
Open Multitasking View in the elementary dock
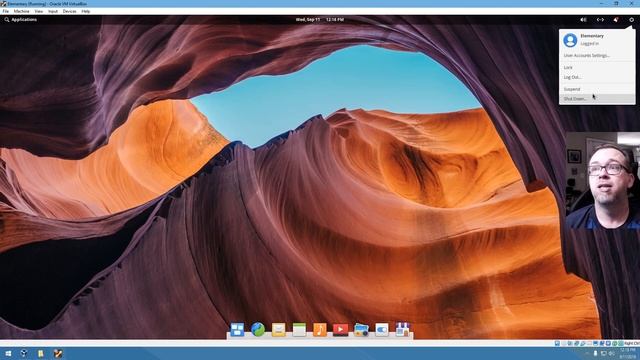tap(237, 329)
